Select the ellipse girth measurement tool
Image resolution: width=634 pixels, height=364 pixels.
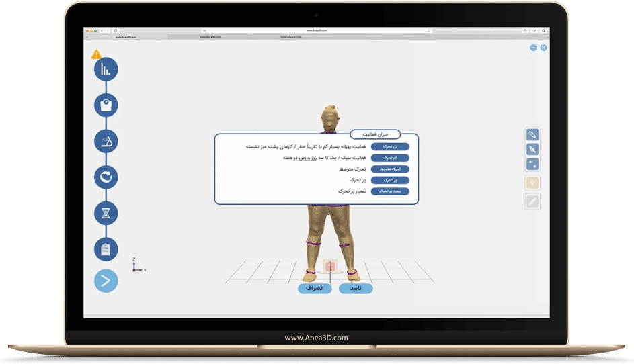click(532, 134)
